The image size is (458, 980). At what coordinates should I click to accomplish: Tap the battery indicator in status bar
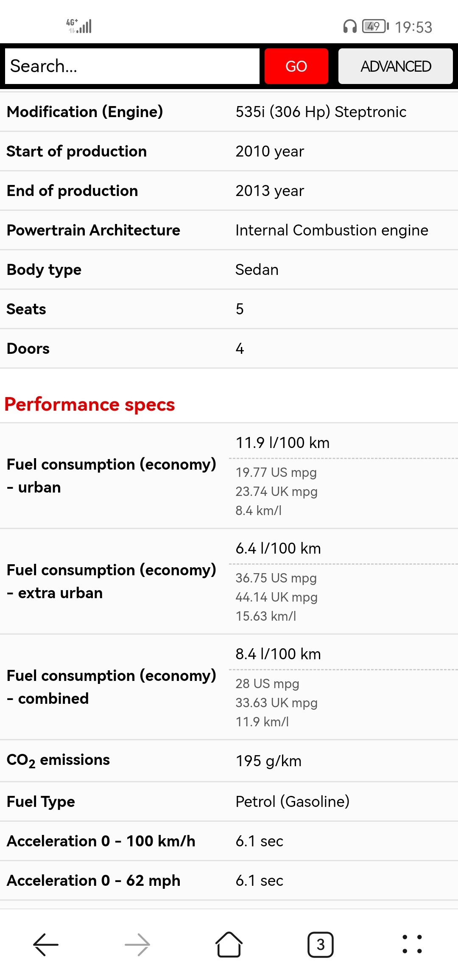pos(375,27)
